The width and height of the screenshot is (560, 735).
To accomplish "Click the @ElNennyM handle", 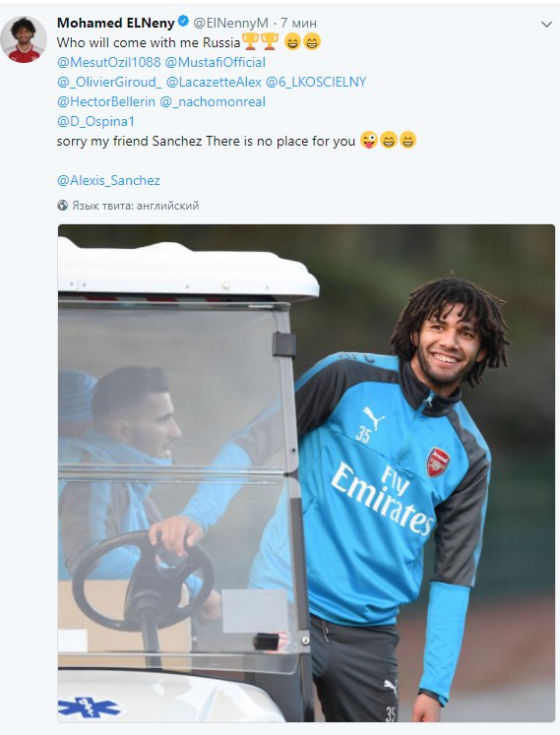I will pos(231,23).
